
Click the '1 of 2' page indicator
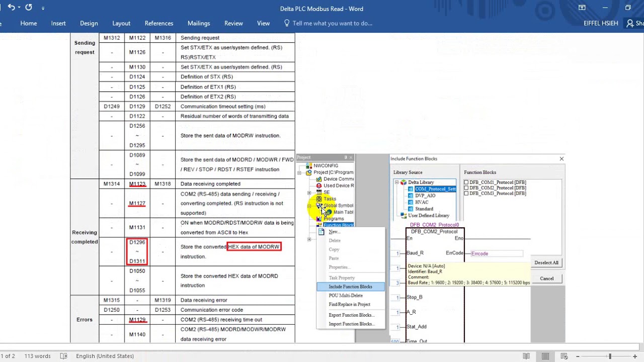(8, 356)
